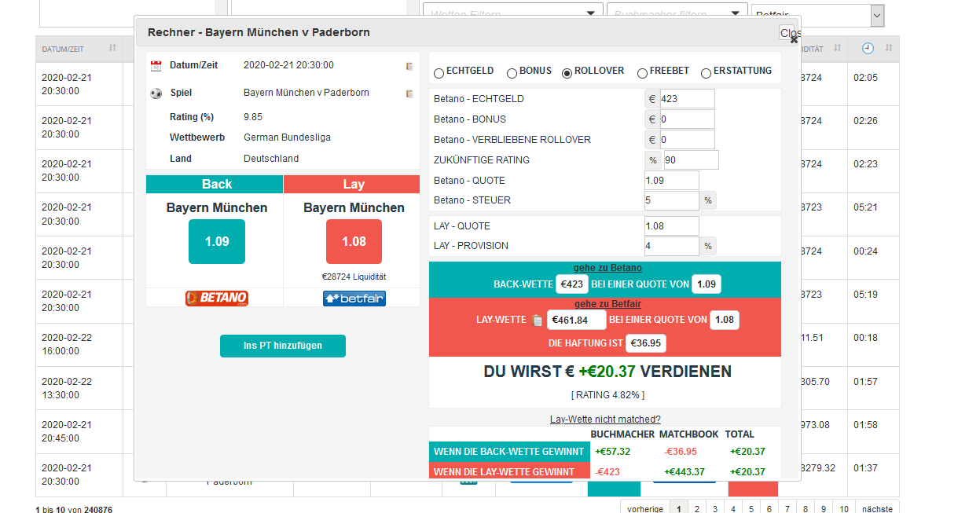This screenshot has height=513, width=980.
Task: Open pagination page 2
Action: click(696, 509)
